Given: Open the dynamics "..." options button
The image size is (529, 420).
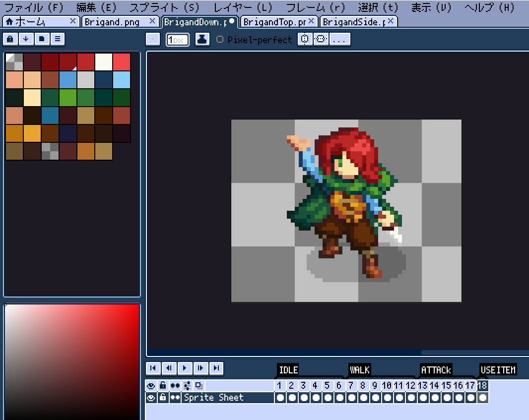Looking at the screenshot, I should click(340, 39).
